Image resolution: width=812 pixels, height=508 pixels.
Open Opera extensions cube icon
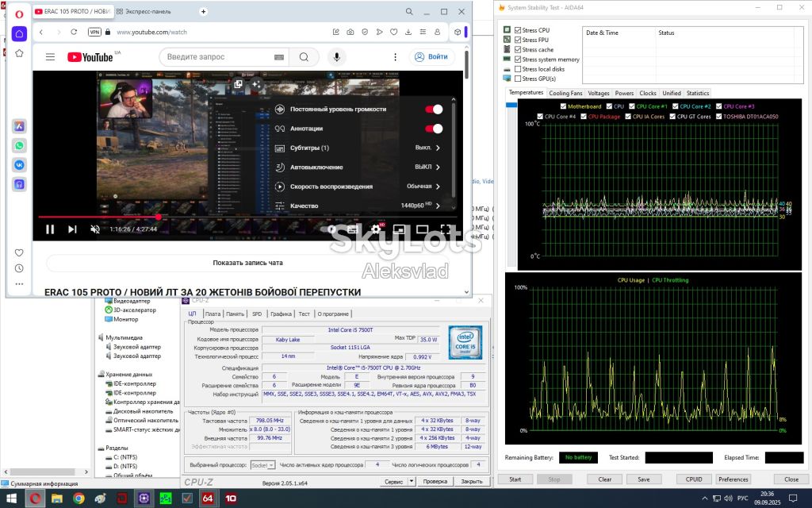(x=458, y=32)
